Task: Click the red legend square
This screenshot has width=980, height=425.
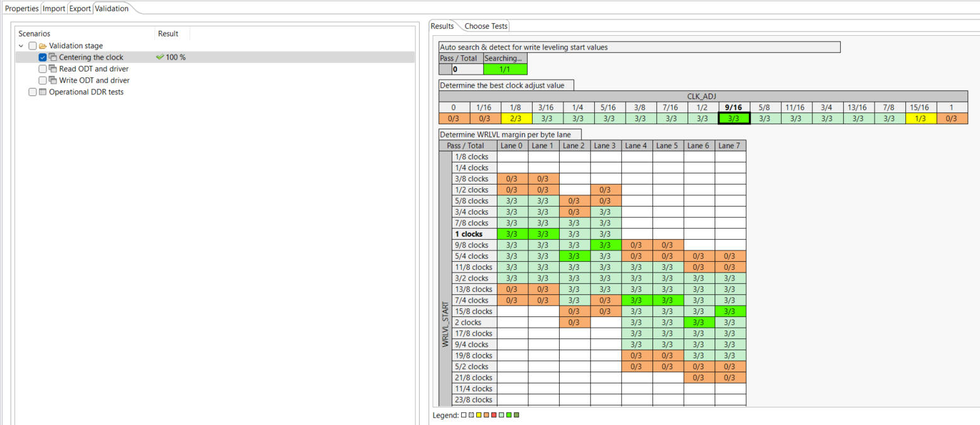Action: click(494, 415)
